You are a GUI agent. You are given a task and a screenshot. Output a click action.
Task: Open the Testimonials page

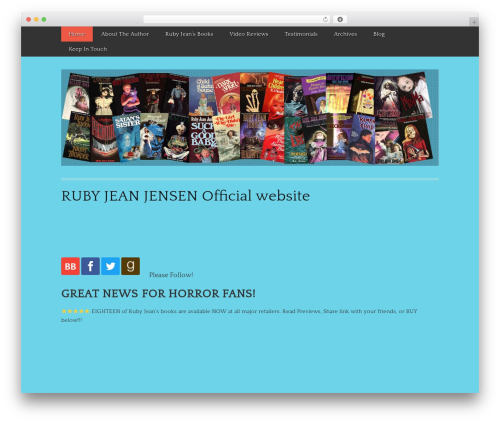pyautogui.click(x=301, y=34)
